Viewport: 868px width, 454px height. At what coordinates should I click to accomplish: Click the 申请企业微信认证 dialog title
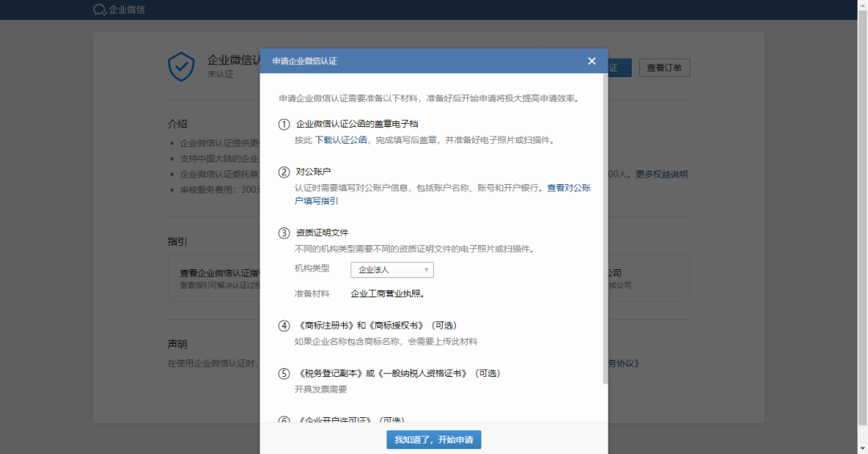pos(305,61)
